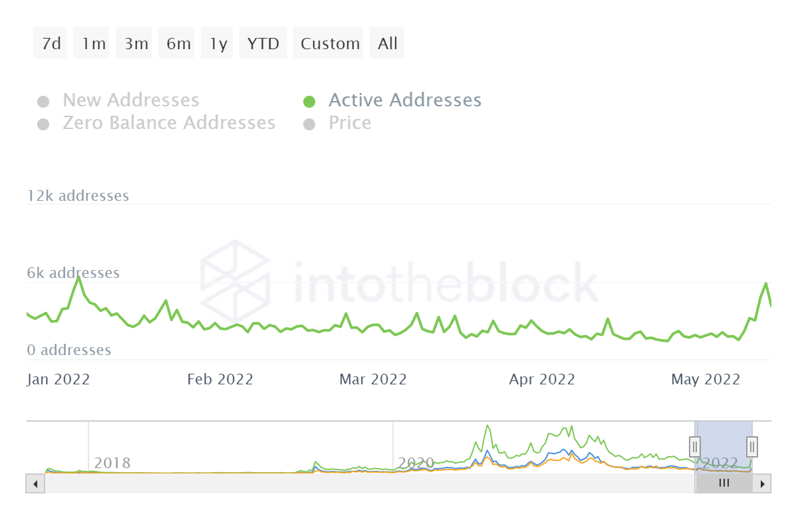Click the 0 addresses axis label

point(69,350)
